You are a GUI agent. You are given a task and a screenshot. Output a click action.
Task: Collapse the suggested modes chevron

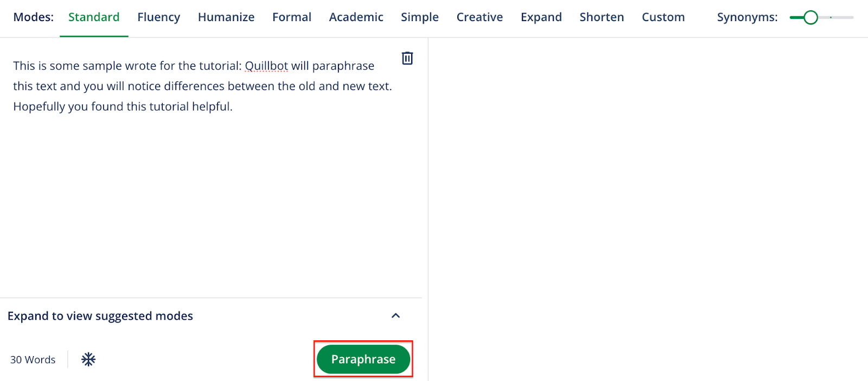click(x=395, y=316)
